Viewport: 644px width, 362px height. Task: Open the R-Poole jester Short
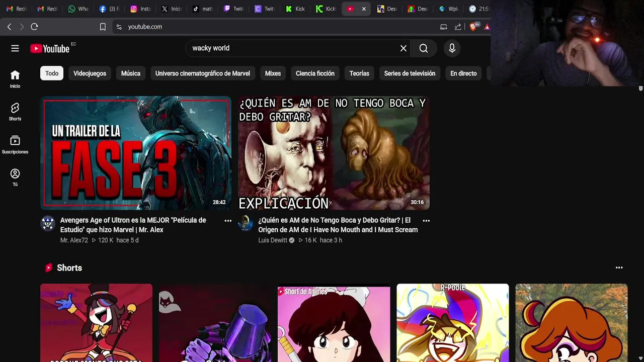coord(452,323)
